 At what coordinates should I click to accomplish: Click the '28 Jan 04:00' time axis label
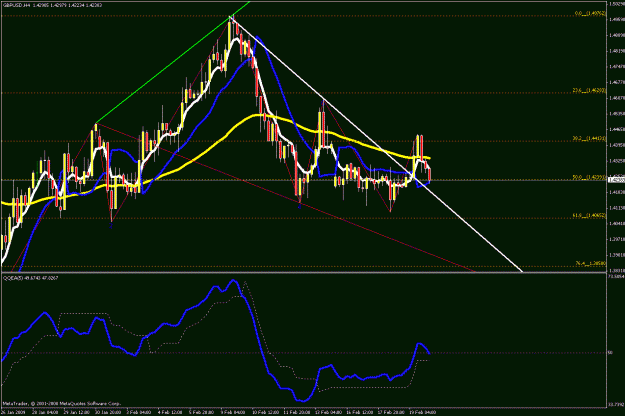[45, 412]
